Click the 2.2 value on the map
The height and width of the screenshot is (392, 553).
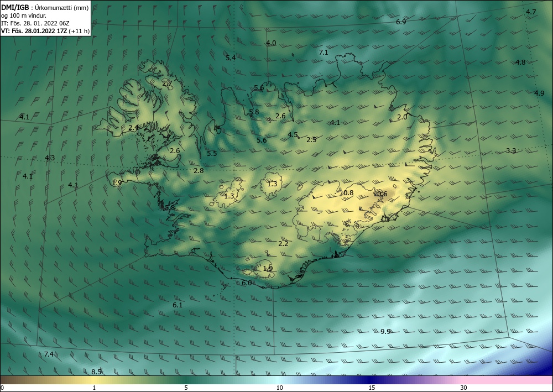(283, 244)
